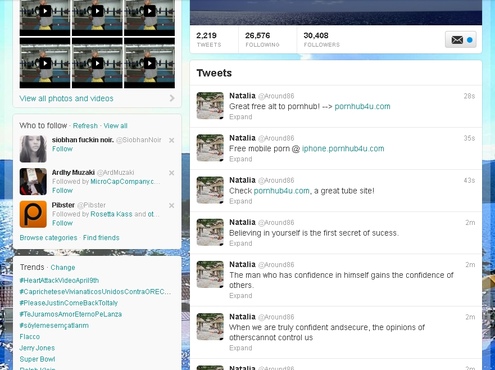
Task: View the 26,576 following list
Action: coord(262,39)
